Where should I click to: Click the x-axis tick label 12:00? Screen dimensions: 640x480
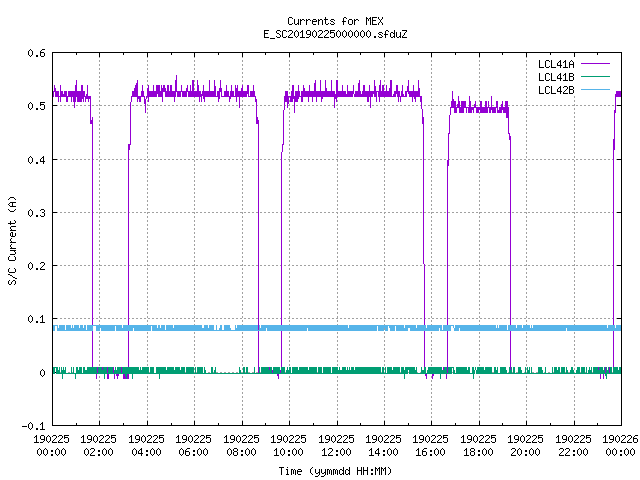pos(336,452)
